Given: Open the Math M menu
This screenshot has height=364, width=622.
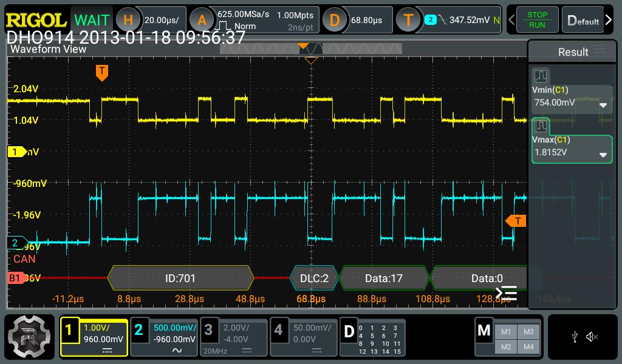Looking at the screenshot, I should [x=484, y=330].
